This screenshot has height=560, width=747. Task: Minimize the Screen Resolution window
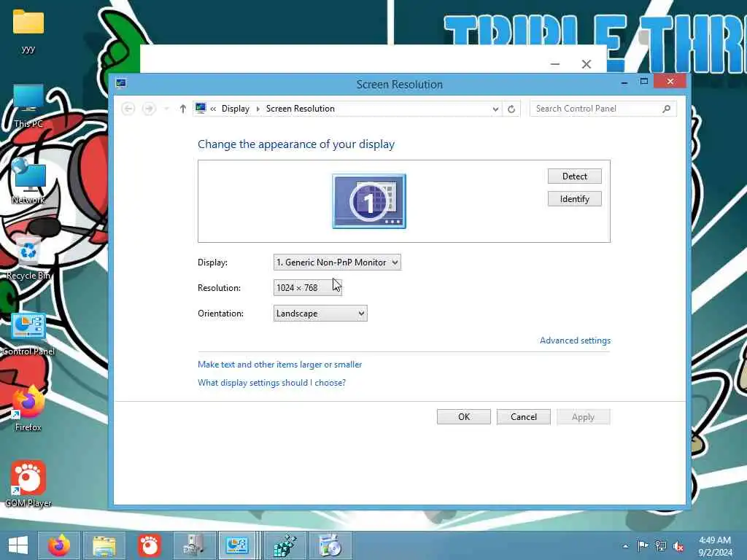click(x=624, y=82)
